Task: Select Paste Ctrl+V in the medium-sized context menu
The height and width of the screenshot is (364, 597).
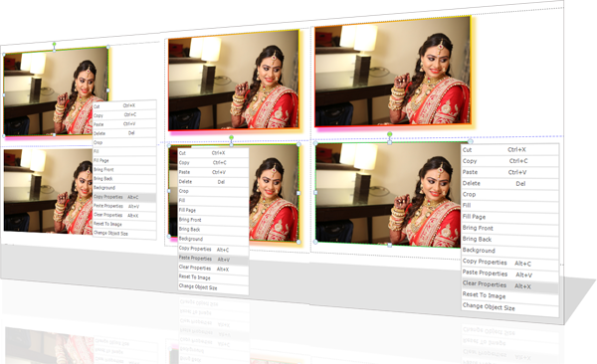Action: pos(213,172)
